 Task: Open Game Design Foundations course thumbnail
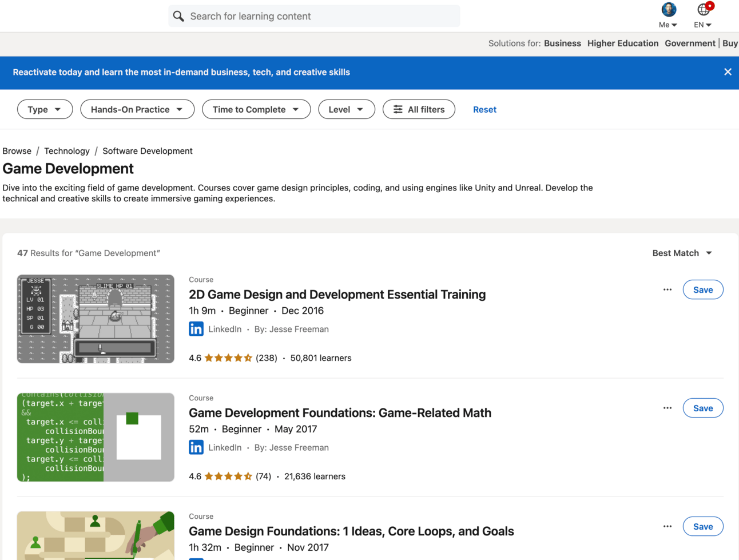[96, 535]
